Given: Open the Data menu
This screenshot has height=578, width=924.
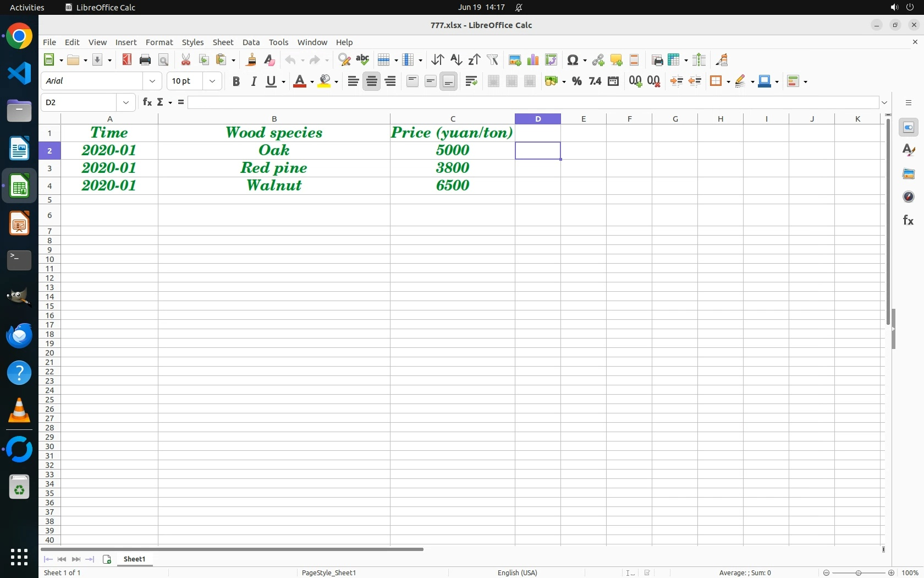Looking at the screenshot, I should [x=251, y=42].
